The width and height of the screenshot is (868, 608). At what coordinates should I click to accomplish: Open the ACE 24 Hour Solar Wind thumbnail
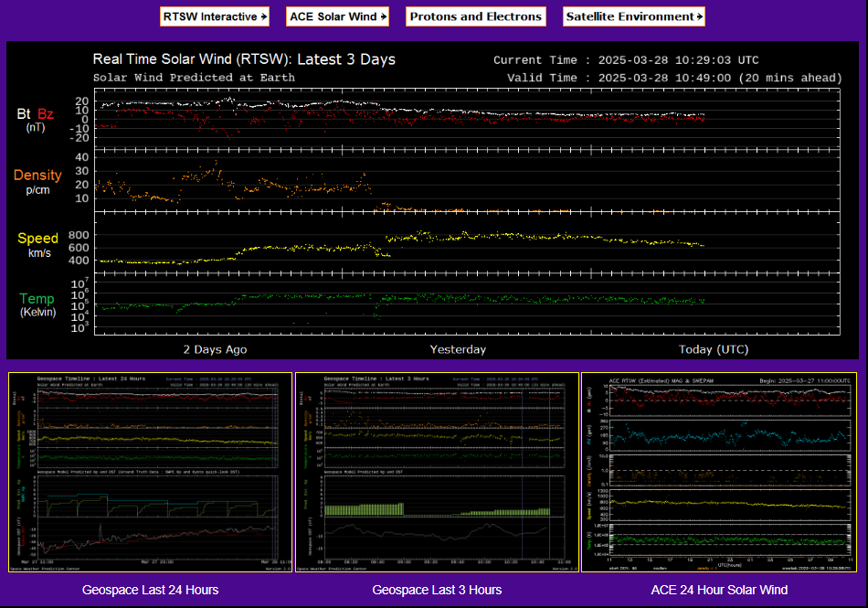pyautogui.click(x=719, y=473)
